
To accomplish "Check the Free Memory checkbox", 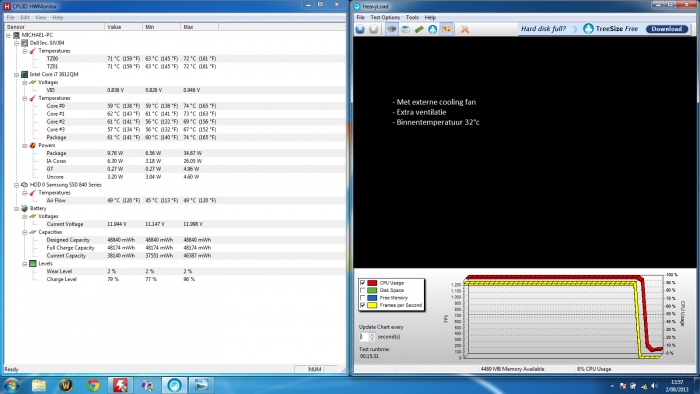I will [362, 298].
